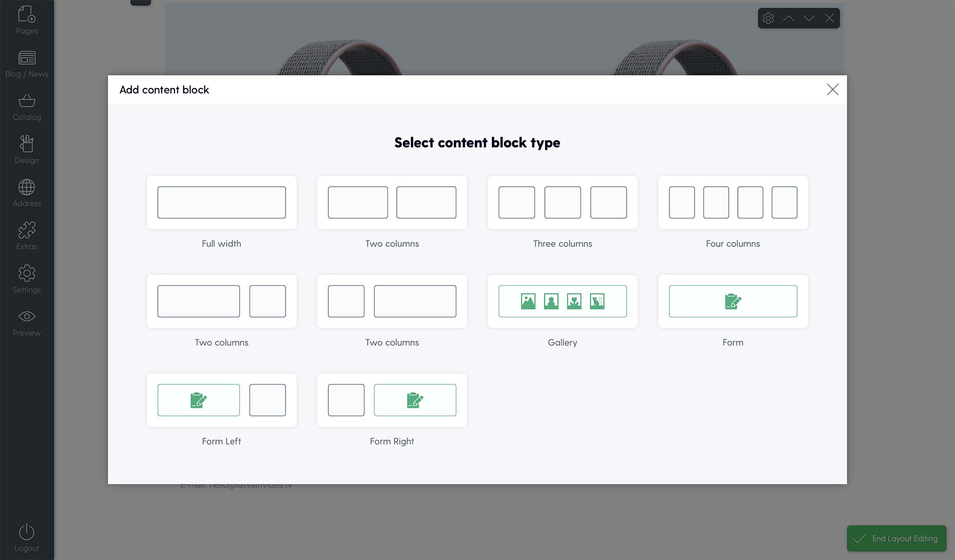Choose the Full width block layout

[x=221, y=203]
